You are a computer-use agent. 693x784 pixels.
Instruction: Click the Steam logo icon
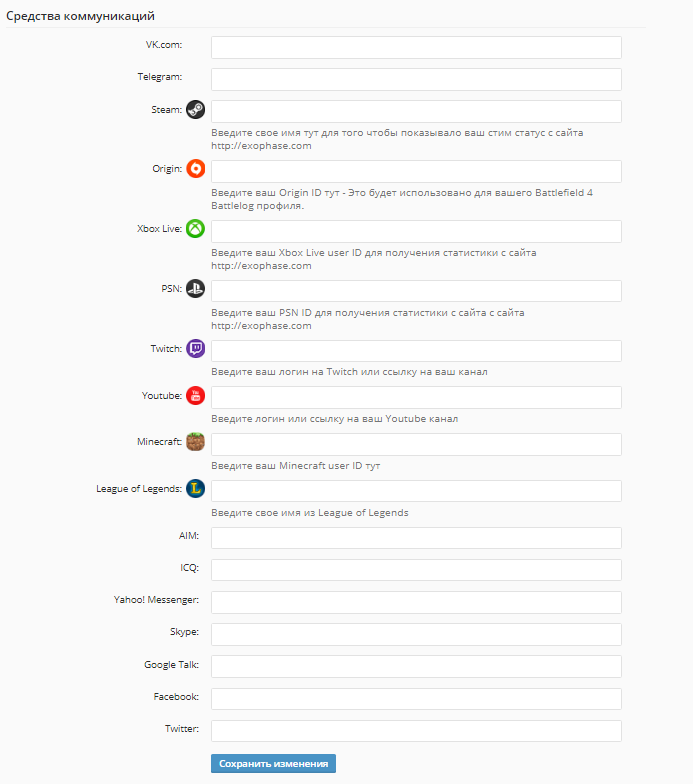[196, 110]
